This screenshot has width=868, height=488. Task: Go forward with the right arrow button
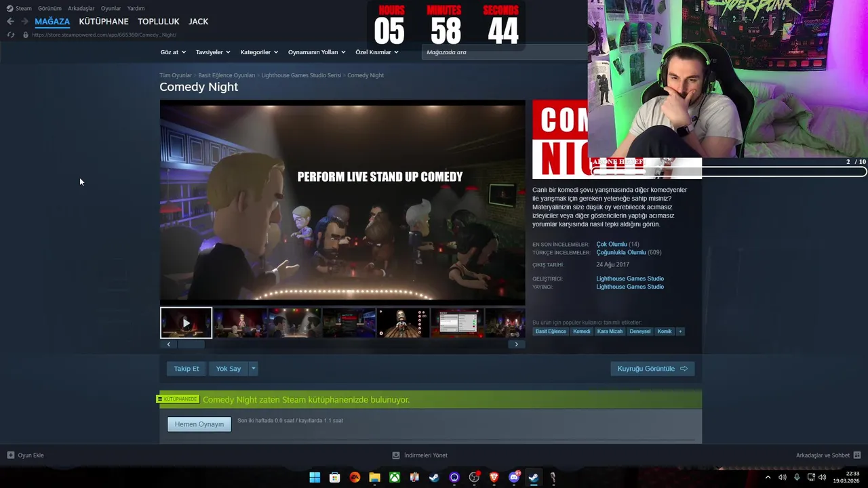tap(24, 22)
